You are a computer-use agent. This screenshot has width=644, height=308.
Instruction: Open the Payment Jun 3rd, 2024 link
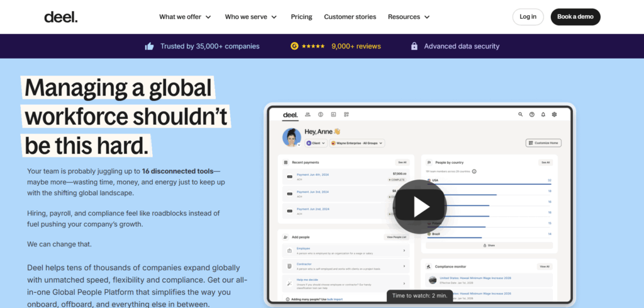[313, 192]
